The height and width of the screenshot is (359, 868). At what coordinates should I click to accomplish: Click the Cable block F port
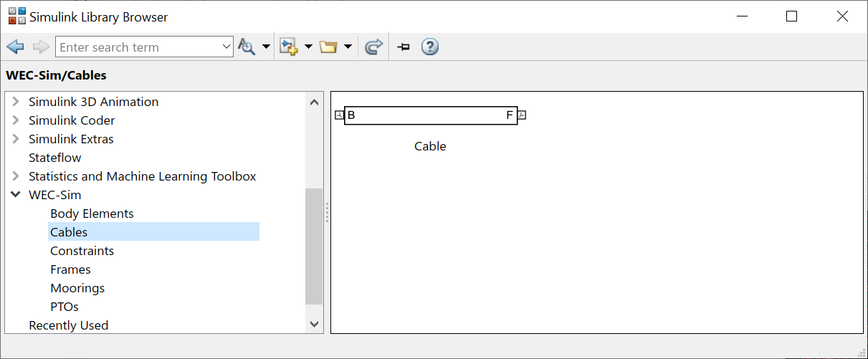pos(522,115)
